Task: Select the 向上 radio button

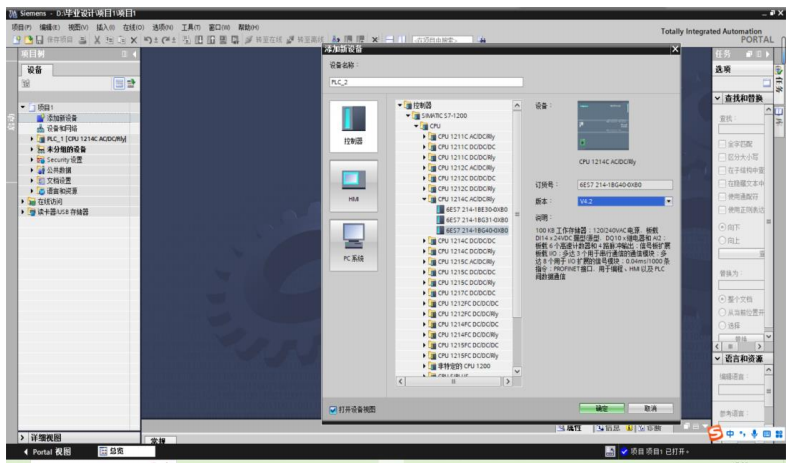Action: coord(722,240)
